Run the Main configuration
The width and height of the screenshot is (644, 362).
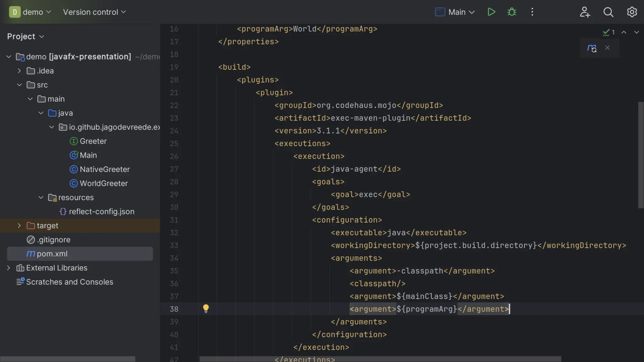pyautogui.click(x=491, y=12)
